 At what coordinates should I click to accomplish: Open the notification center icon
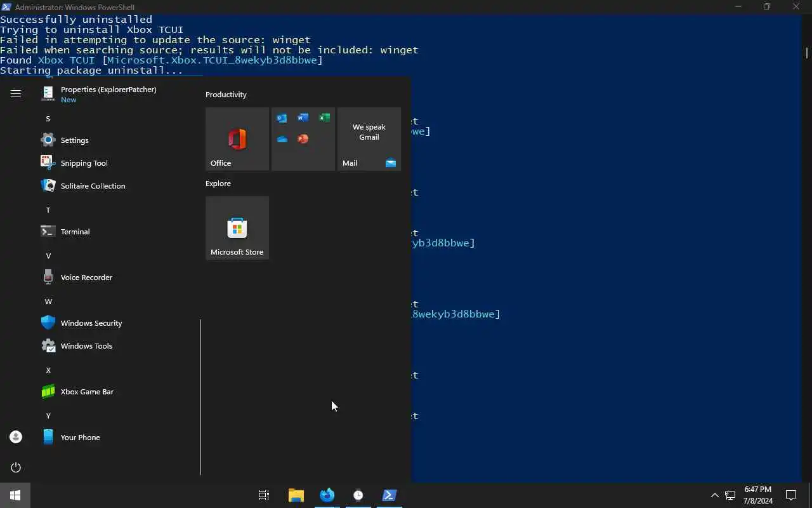tap(791, 495)
